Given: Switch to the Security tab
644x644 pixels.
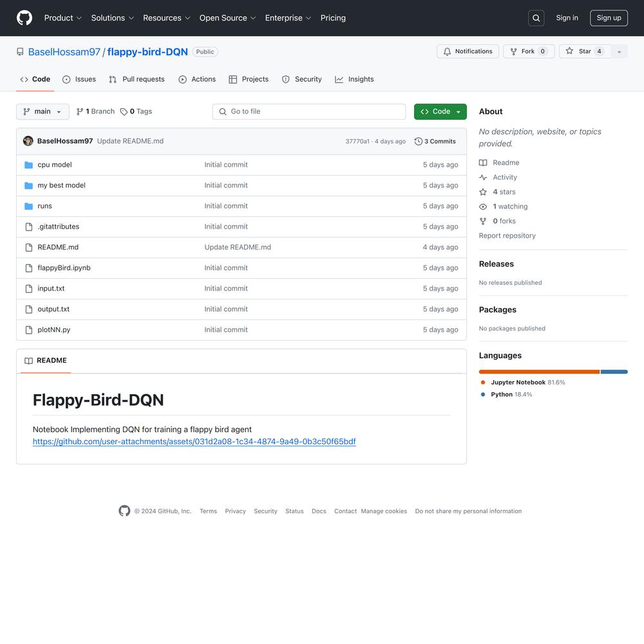Looking at the screenshot, I should pyautogui.click(x=302, y=79).
